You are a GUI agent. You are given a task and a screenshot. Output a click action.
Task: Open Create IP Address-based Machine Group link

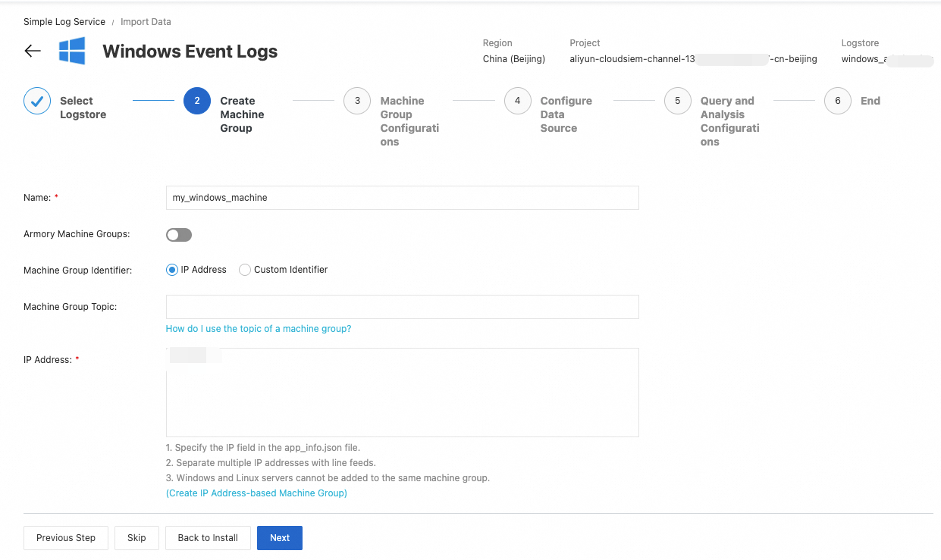[256, 493]
